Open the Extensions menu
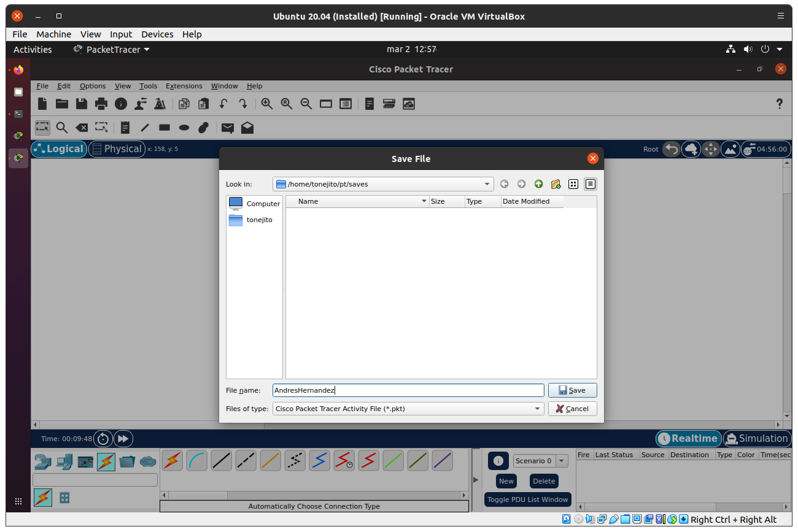This screenshot has width=798, height=532. coord(184,86)
